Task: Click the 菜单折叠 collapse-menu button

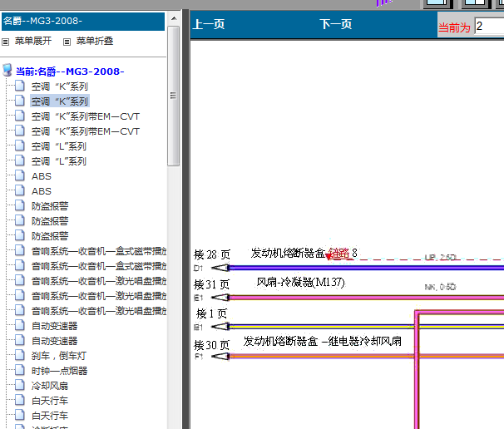Action: click(88, 41)
